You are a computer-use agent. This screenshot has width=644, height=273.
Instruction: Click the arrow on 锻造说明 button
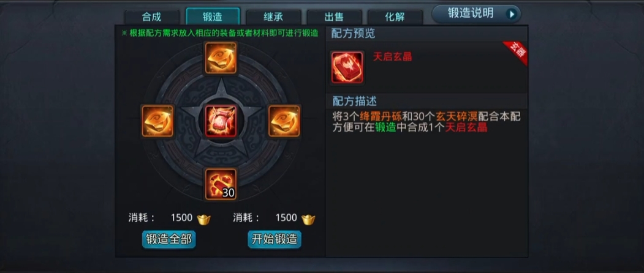coord(512,14)
